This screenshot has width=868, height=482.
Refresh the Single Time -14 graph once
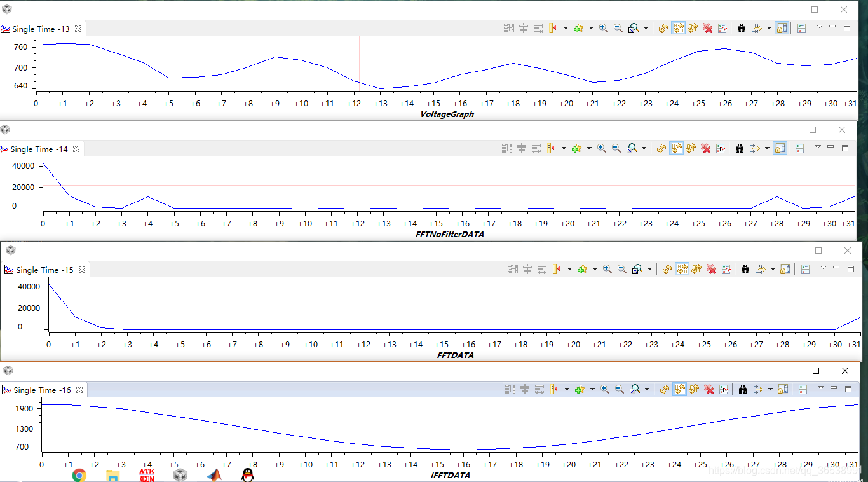coord(661,149)
